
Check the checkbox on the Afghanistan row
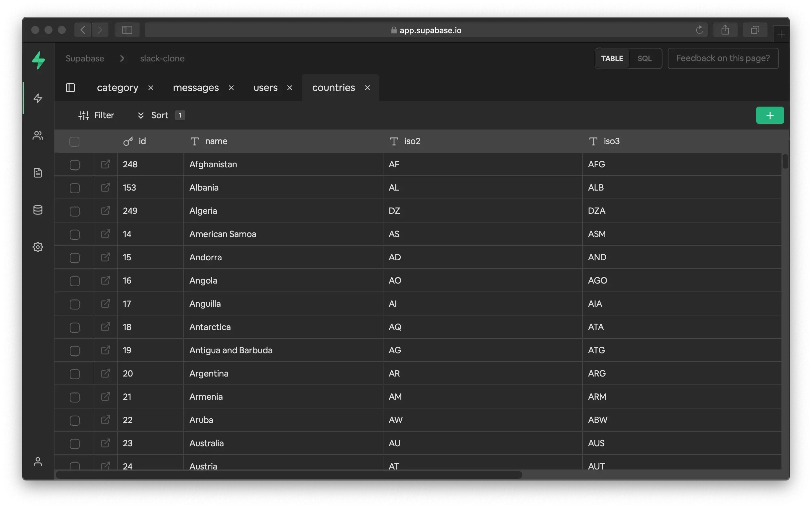[74, 164]
